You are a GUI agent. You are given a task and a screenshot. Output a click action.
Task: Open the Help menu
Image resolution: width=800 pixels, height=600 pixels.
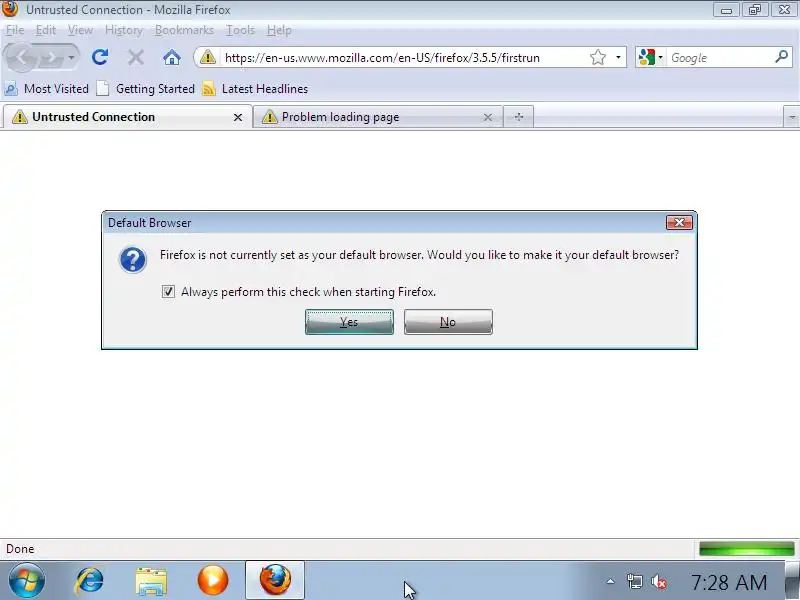click(x=279, y=30)
